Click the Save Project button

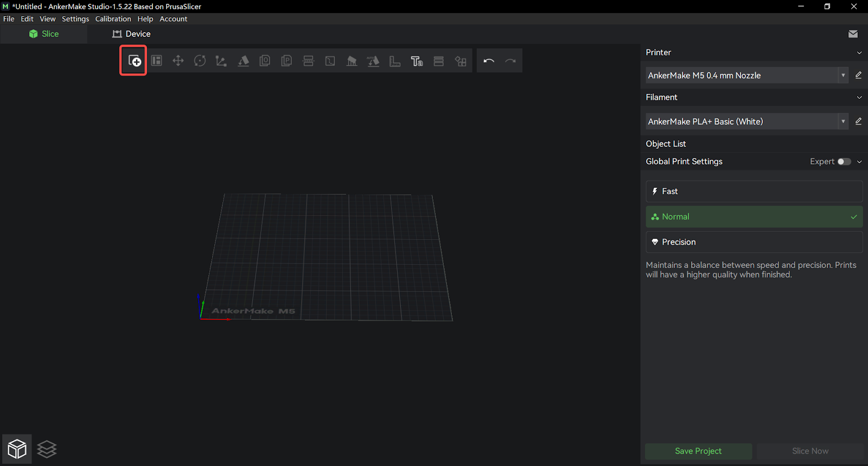tap(698, 451)
